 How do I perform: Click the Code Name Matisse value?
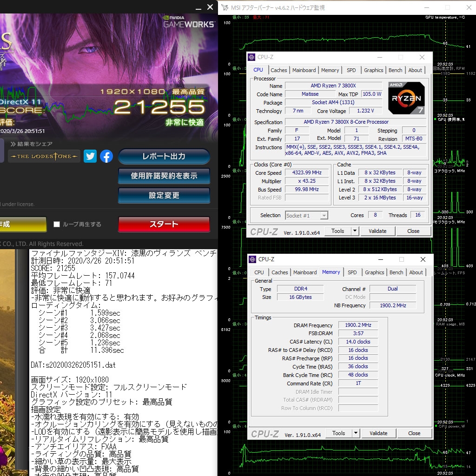(310, 94)
